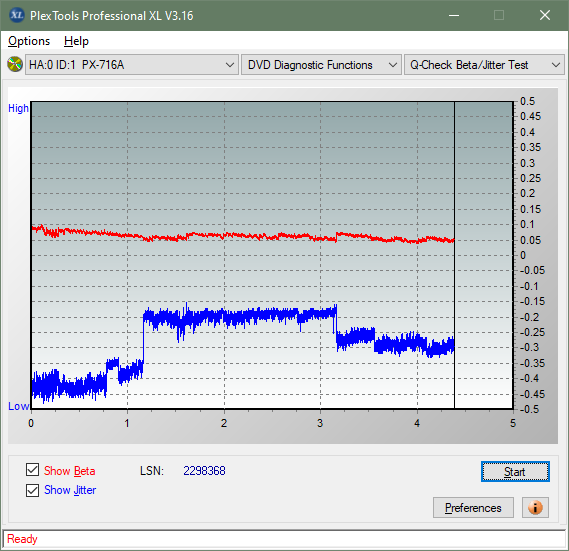Open the info button with orange icon
This screenshot has width=569, height=551.
pos(535,507)
